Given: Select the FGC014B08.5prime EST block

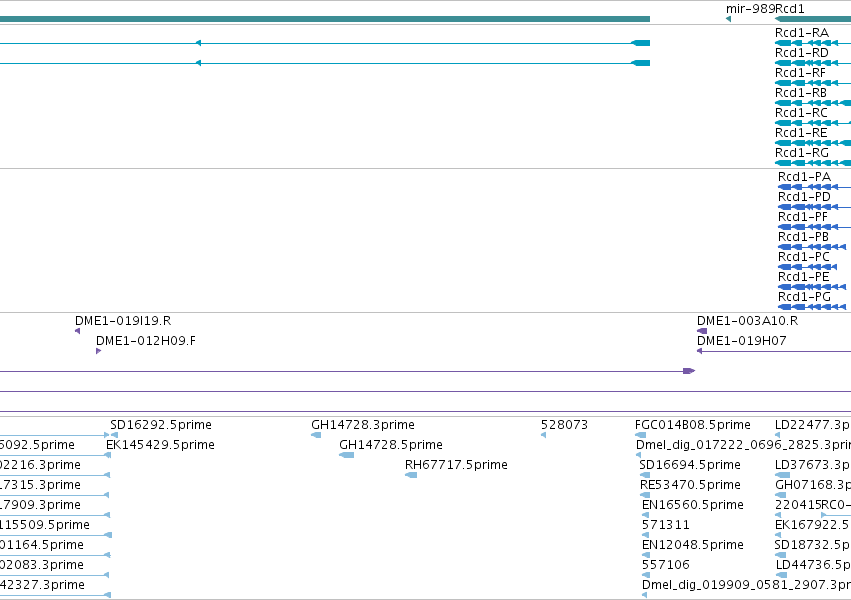Looking at the screenshot, I should coord(640,435).
